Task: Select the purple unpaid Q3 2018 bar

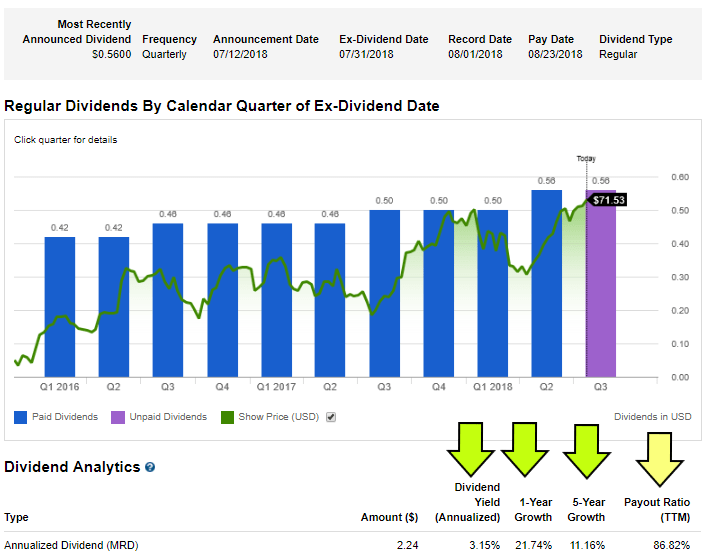Action: [x=601, y=300]
